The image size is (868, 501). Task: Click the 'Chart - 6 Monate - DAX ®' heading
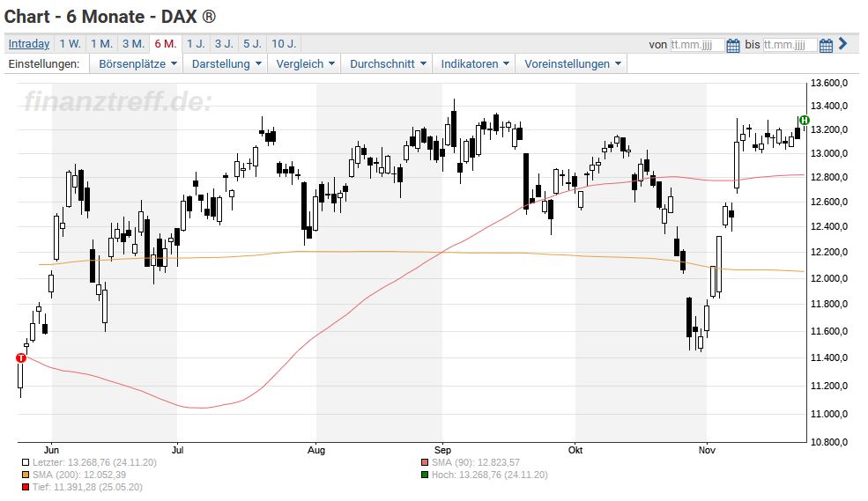tap(109, 17)
